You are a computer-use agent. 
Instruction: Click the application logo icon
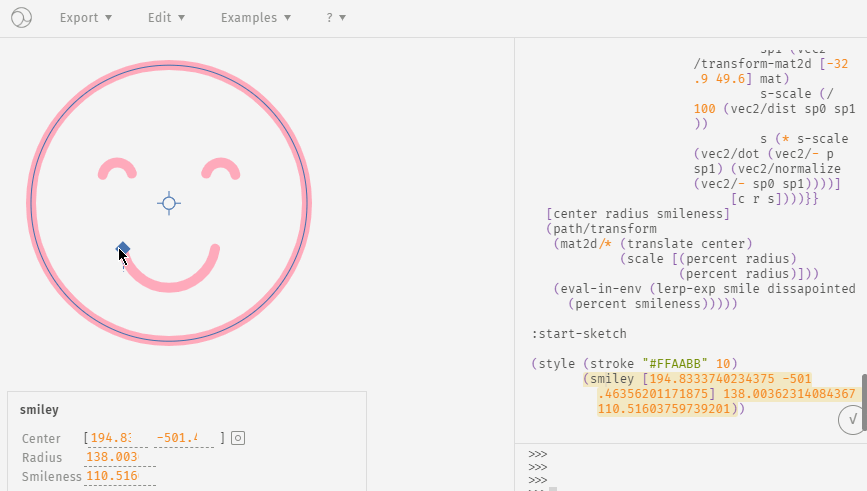point(21,18)
